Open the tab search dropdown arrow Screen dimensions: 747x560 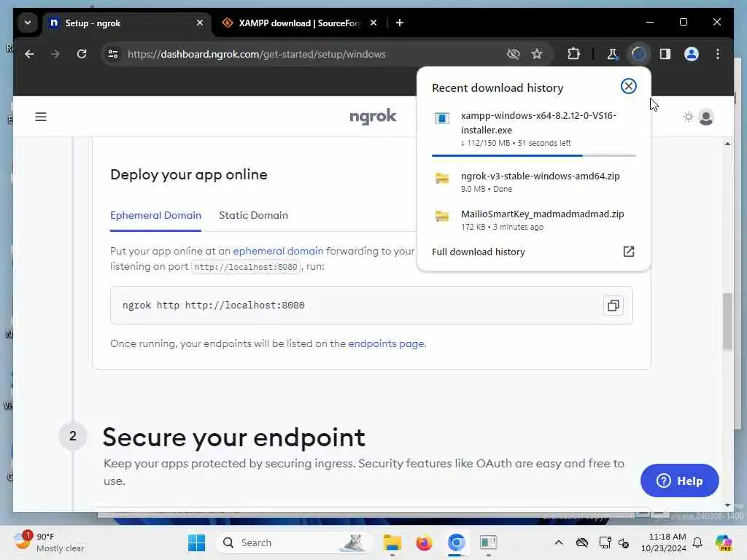28,23
